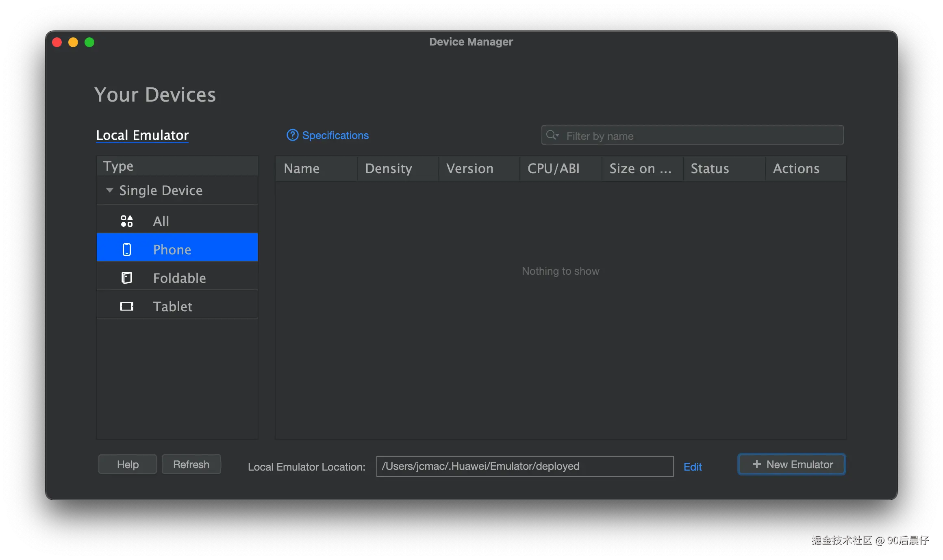Click the Tablet device icon
The width and height of the screenshot is (943, 560).
pyautogui.click(x=127, y=306)
